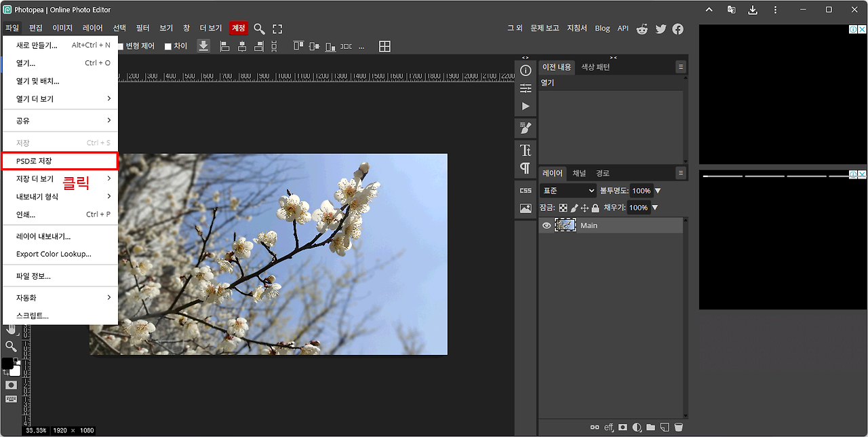Open Facebook icon in the top bar
The image size is (868, 437).
coord(677,28)
